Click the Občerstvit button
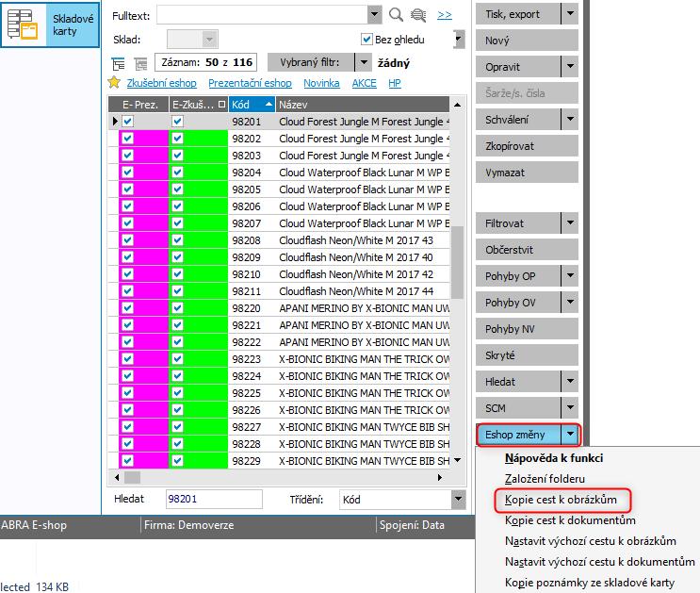The width and height of the screenshot is (700, 593). [527, 249]
